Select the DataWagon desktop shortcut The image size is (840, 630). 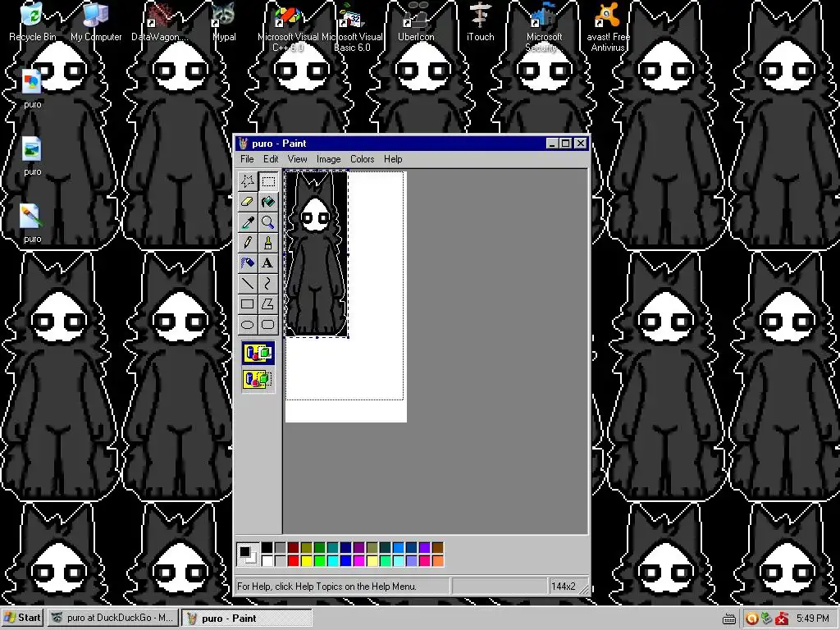click(x=160, y=22)
